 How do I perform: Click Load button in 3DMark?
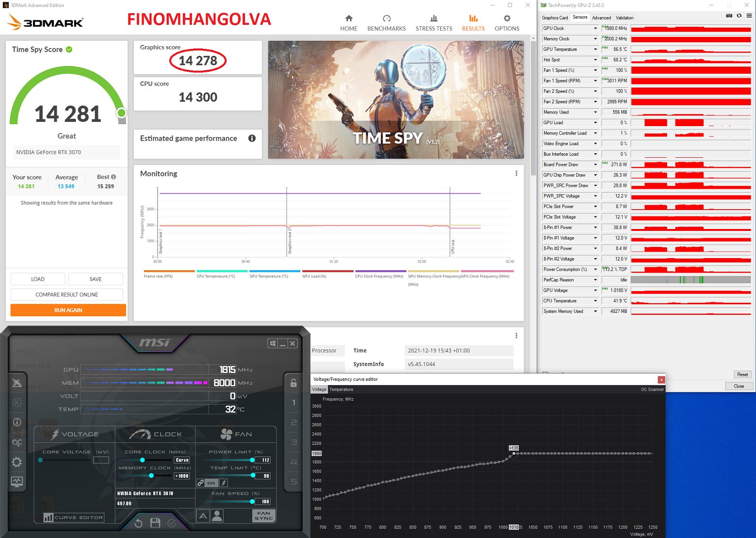(38, 279)
